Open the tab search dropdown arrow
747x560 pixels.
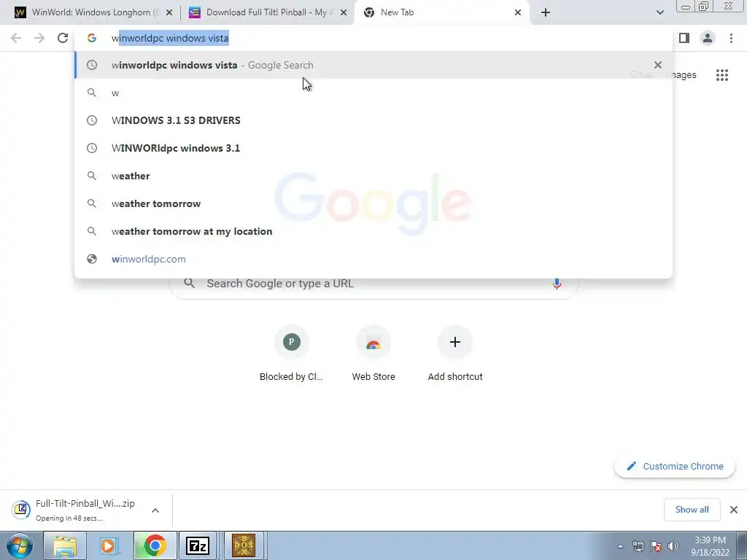(x=659, y=12)
